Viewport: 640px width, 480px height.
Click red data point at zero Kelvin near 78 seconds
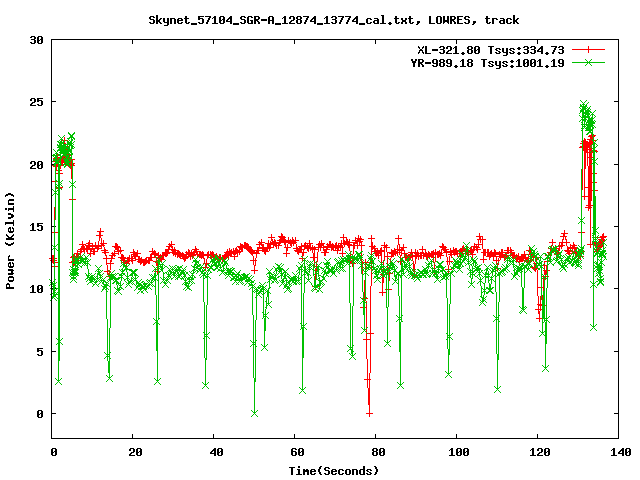click(369, 414)
